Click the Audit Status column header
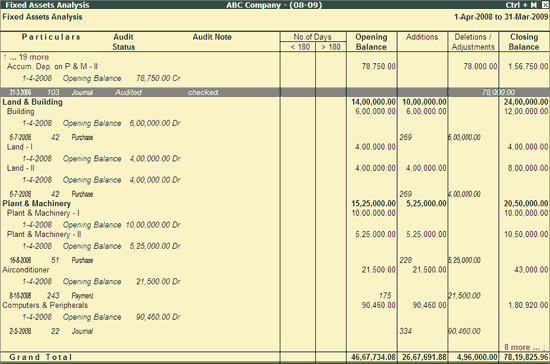This screenshot has height=364, width=550. coord(123,42)
